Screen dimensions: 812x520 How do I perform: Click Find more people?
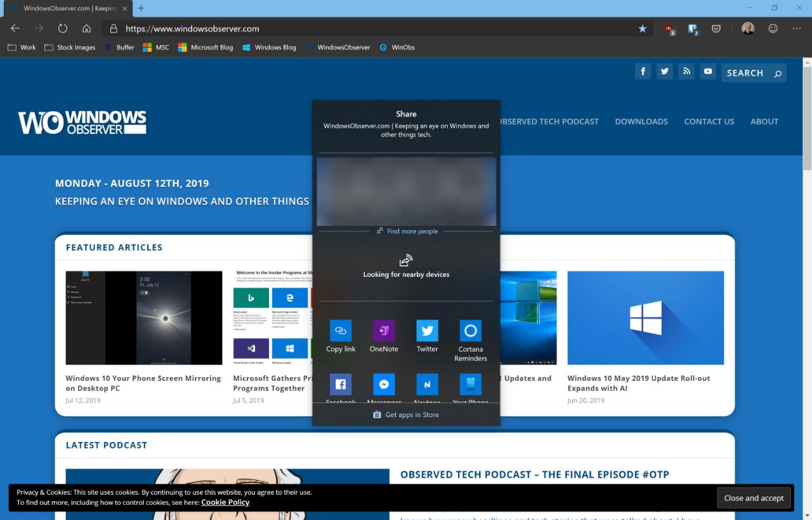click(x=407, y=231)
